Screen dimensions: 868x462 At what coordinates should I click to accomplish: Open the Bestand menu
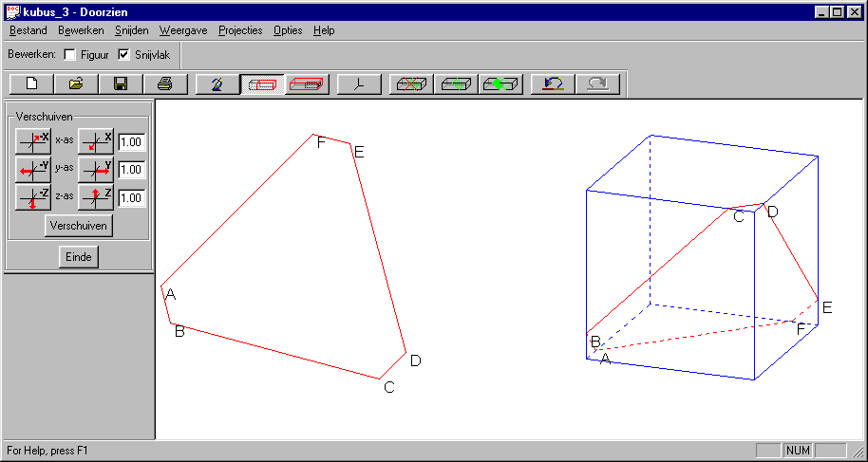tap(28, 30)
